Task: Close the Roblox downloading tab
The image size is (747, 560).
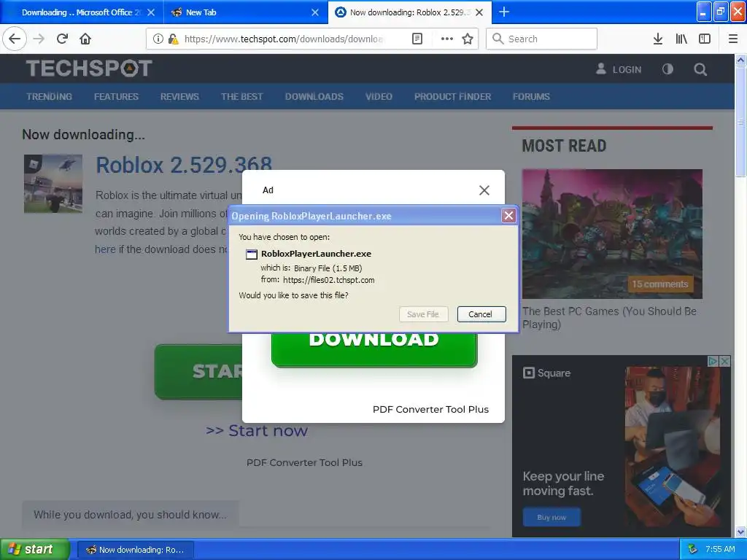Action: tap(479, 12)
